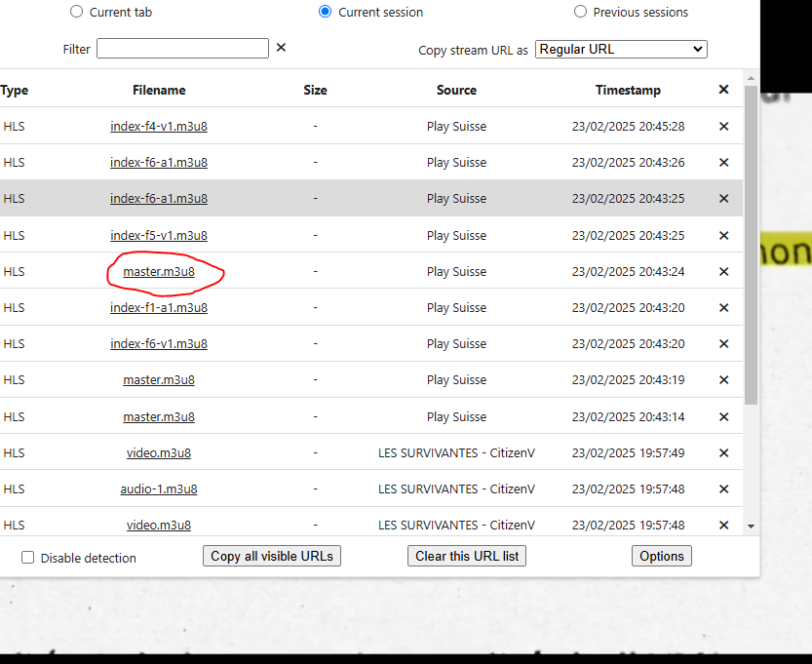Remove the index-f6-v1.m3u8 row
The width and height of the screenshot is (812, 664).
(x=724, y=344)
